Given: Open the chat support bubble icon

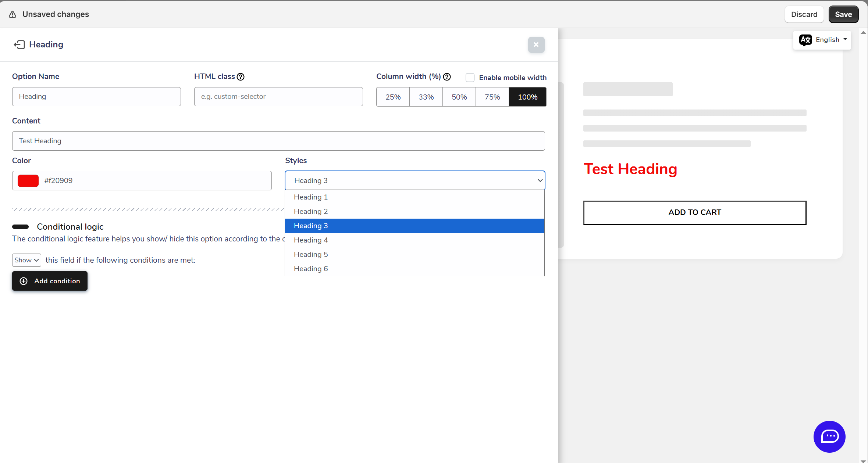Looking at the screenshot, I should coord(829,436).
